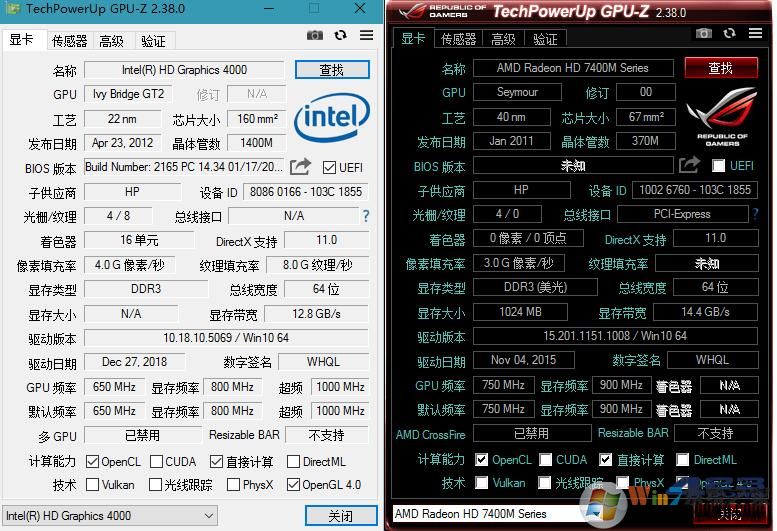Click the screenshot camera icon in left window
The height and width of the screenshot is (531, 777).
(315, 35)
